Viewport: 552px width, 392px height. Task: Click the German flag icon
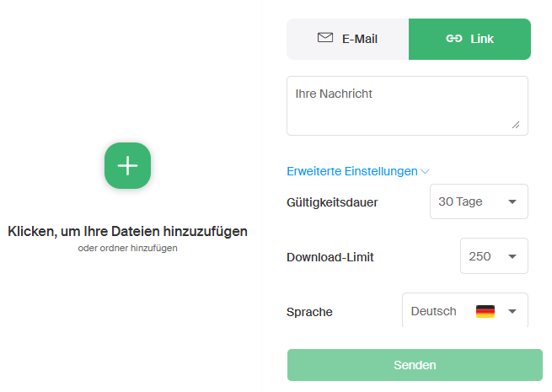(x=485, y=311)
